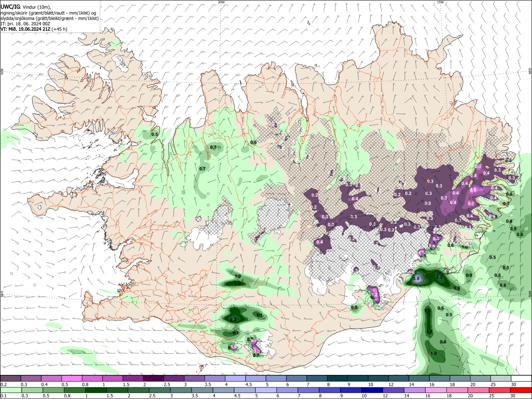This screenshot has height=399, width=532.
Task: Click the lavender swatch between 4 and 4.5 in top legend row
Action: tap(235, 378)
